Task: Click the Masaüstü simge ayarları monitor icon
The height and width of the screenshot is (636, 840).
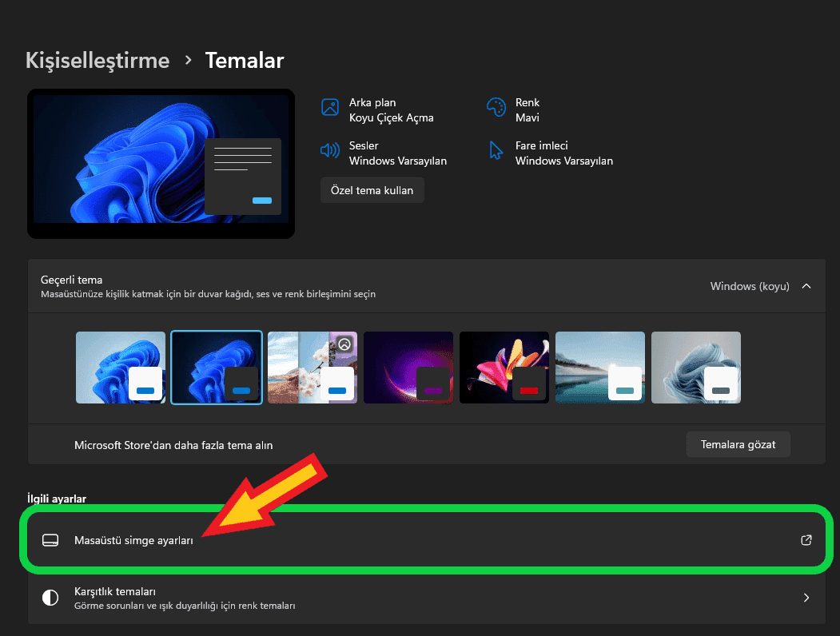Action: point(50,540)
